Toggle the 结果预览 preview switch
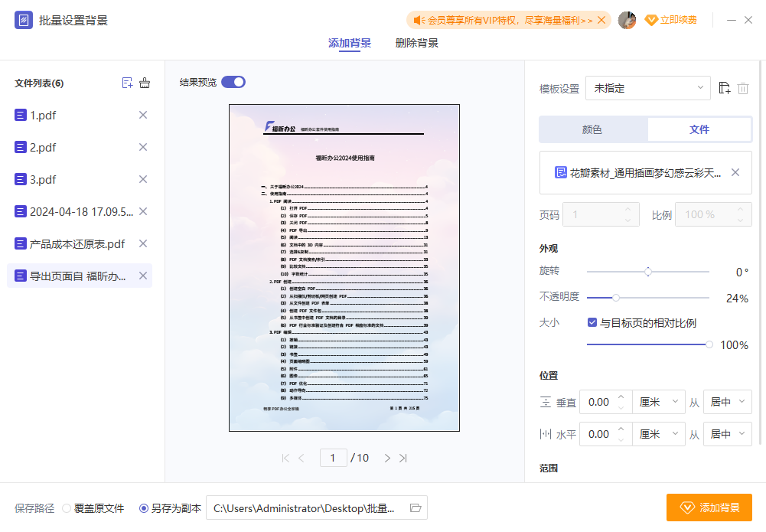Viewport: 766px width, 532px height. (233, 82)
